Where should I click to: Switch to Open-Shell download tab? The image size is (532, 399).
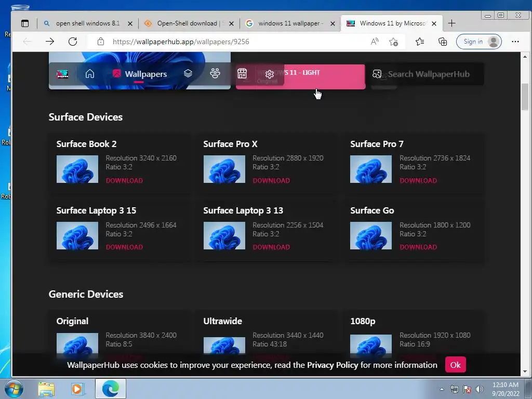[188, 23]
